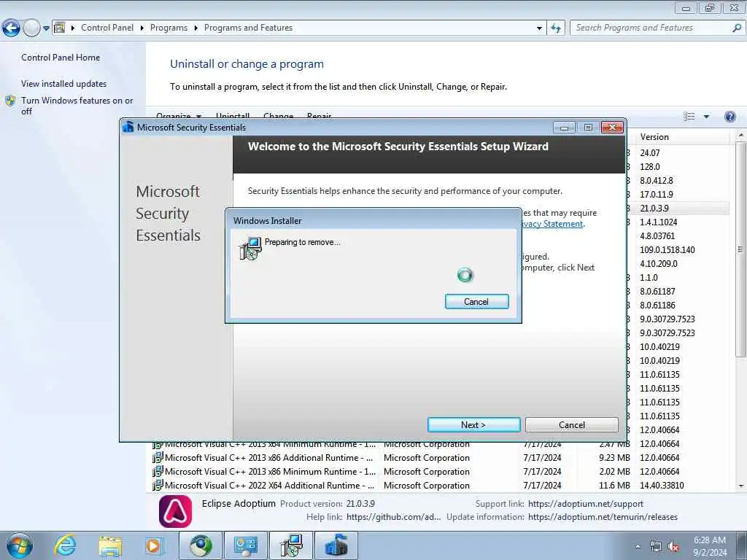This screenshot has width=747, height=560.
Task: Open Control Panel Home link
Action: [x=61, y=57]
